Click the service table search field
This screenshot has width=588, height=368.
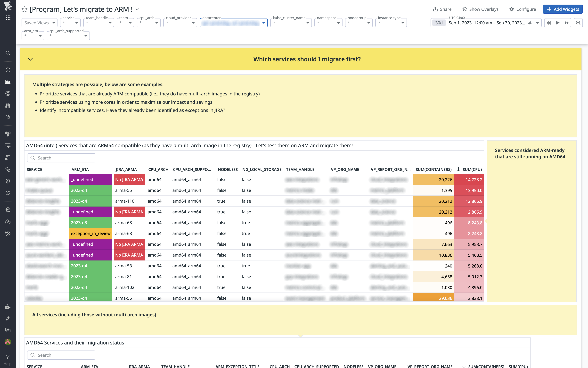pyautogui.click(x=61, y=158)
